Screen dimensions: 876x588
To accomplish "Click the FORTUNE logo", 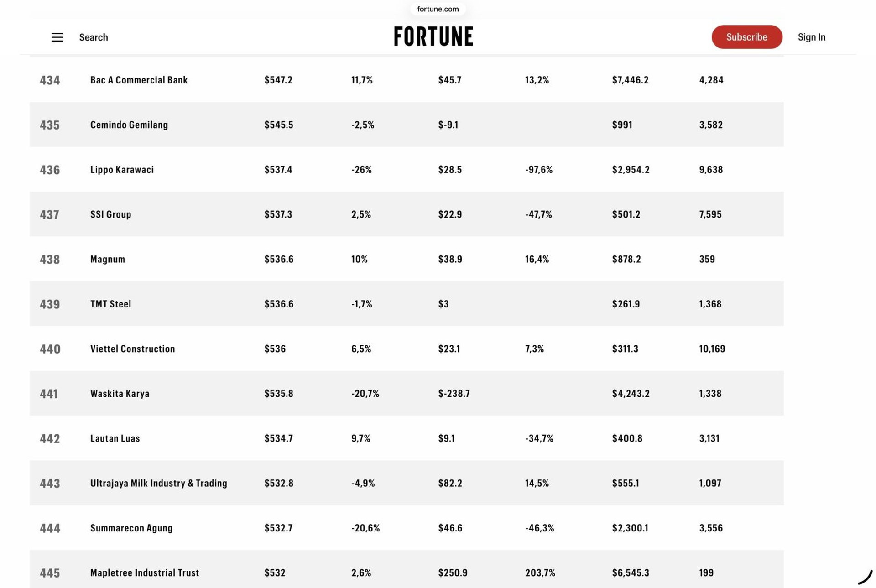I will [433, 36].
